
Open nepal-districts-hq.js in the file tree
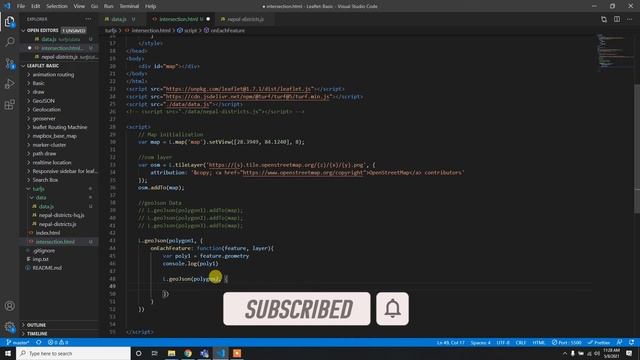click(62, 215)
